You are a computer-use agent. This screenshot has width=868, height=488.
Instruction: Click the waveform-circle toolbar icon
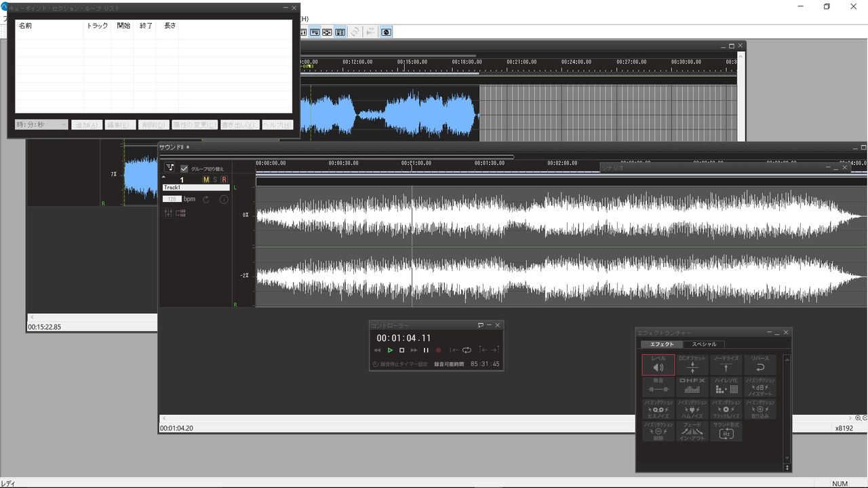tap(387, 32)
